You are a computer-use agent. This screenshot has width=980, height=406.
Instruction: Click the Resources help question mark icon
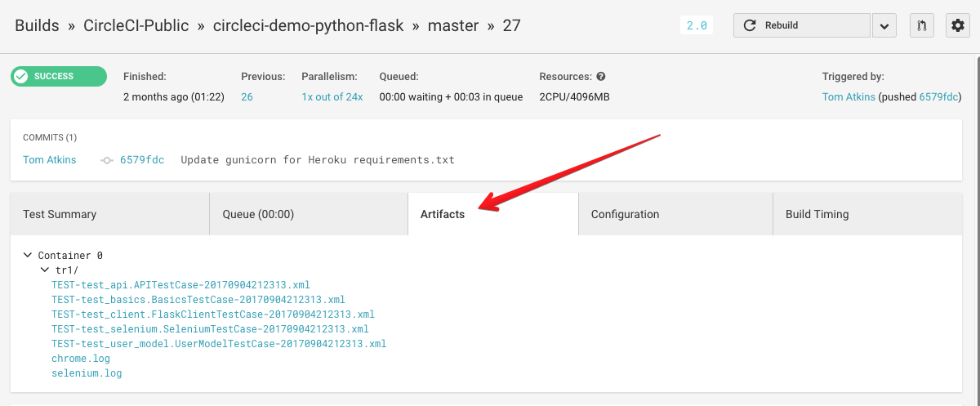pos(601,77)
